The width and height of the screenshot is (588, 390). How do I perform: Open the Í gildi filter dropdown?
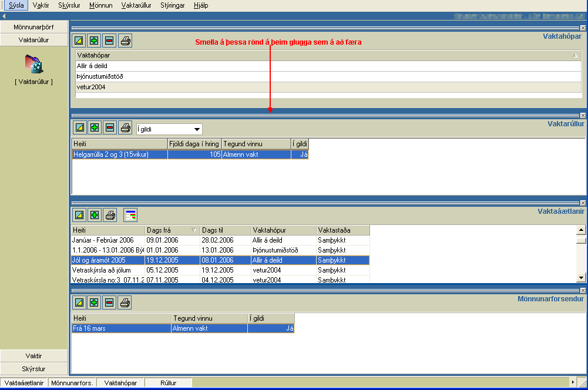(197, 129)
